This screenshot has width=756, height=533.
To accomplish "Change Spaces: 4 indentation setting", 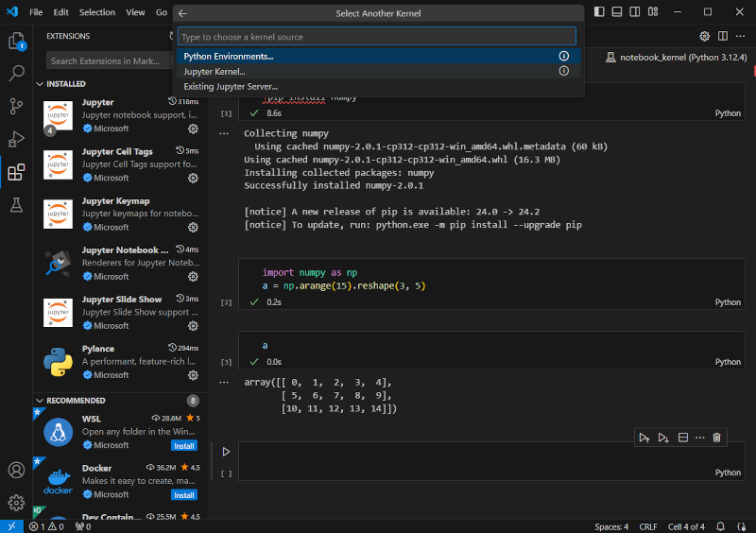I will pos(611,526).
